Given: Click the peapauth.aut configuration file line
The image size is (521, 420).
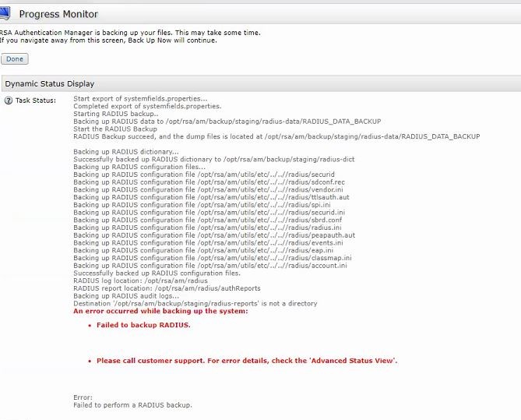Looking at the screenshot, I should 214,235.
